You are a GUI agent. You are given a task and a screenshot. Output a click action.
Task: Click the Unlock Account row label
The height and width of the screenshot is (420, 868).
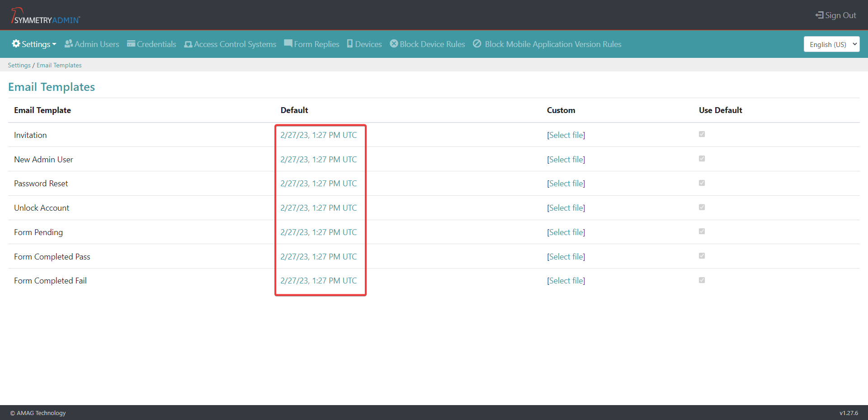point(42,208)
